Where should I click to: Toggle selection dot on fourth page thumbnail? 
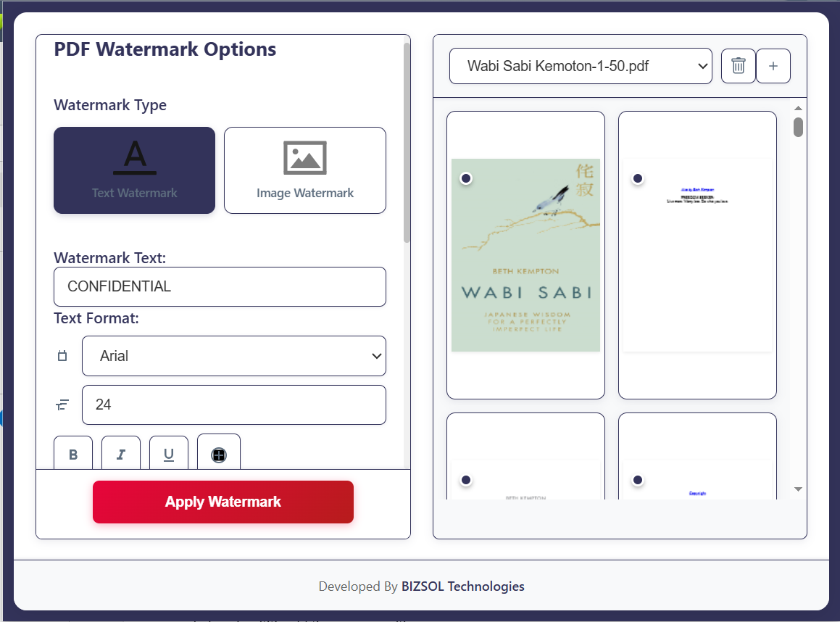point(638,480)
